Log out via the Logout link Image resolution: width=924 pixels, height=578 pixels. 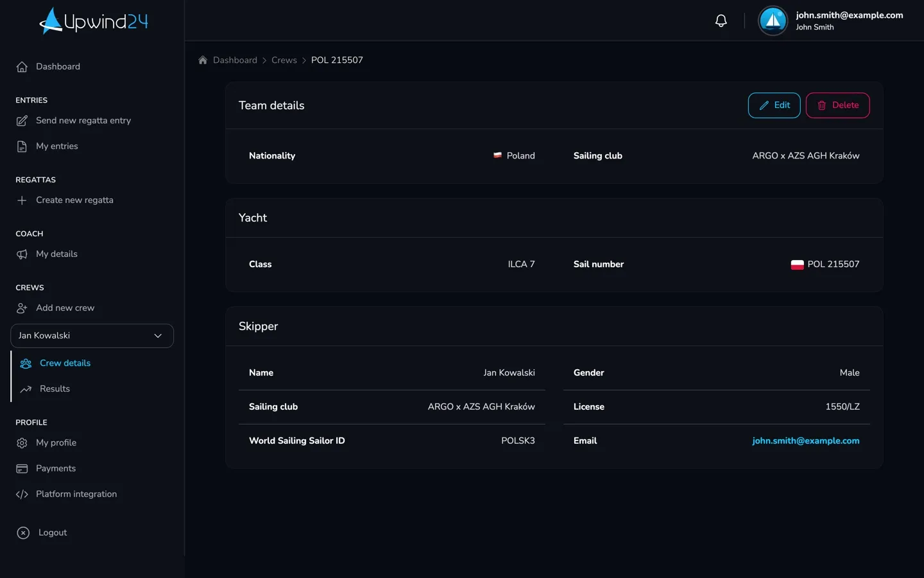53,533
